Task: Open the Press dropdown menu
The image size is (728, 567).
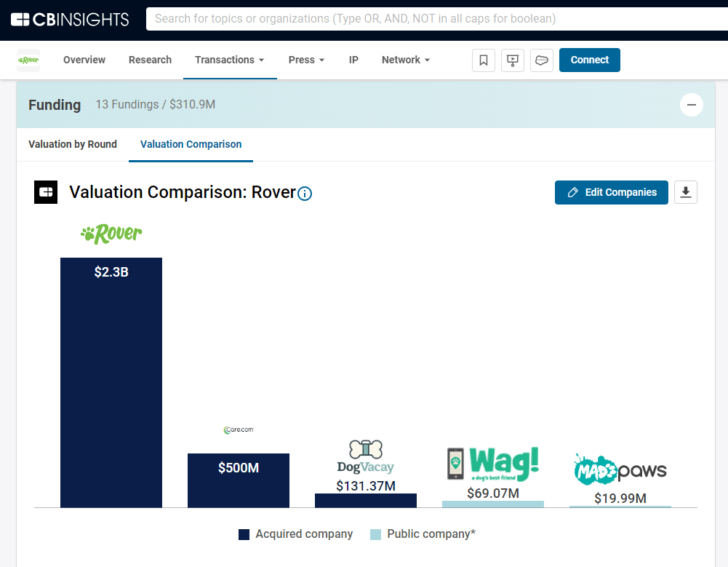Action: coord(306,60)
